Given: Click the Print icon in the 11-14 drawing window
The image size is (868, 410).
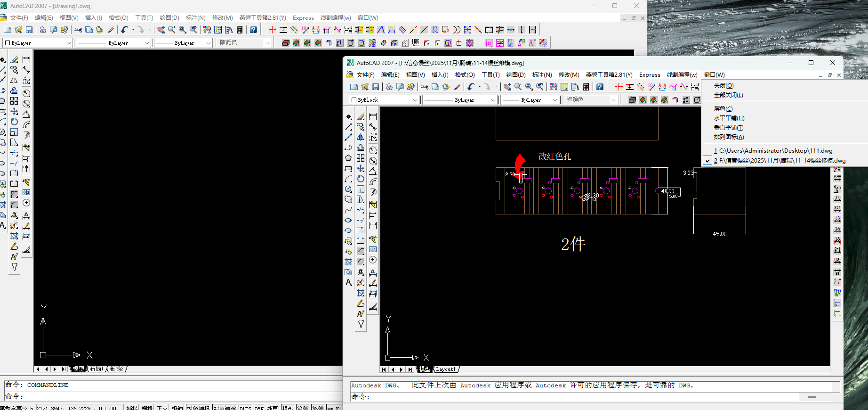Looking at the screenshot, I should click(x=389, y=87).
